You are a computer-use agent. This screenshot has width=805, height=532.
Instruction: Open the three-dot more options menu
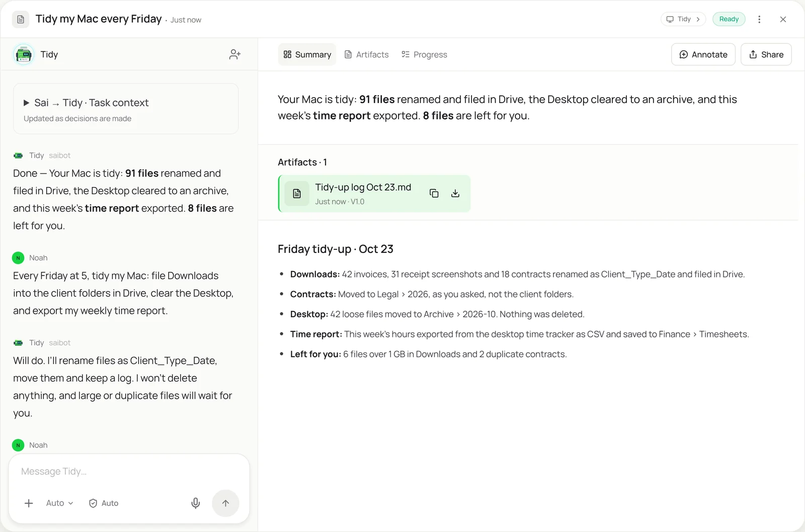pos(759,19)
